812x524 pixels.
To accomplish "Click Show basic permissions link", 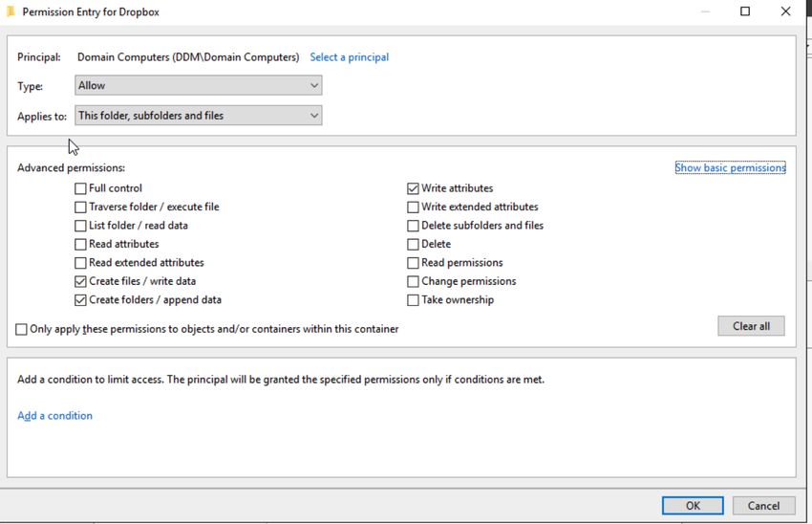I will (730, 168).
